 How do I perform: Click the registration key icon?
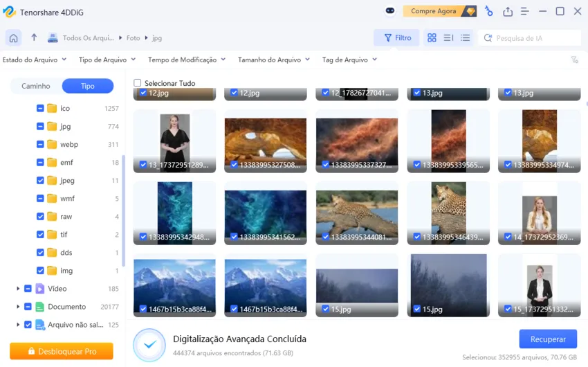488,12
